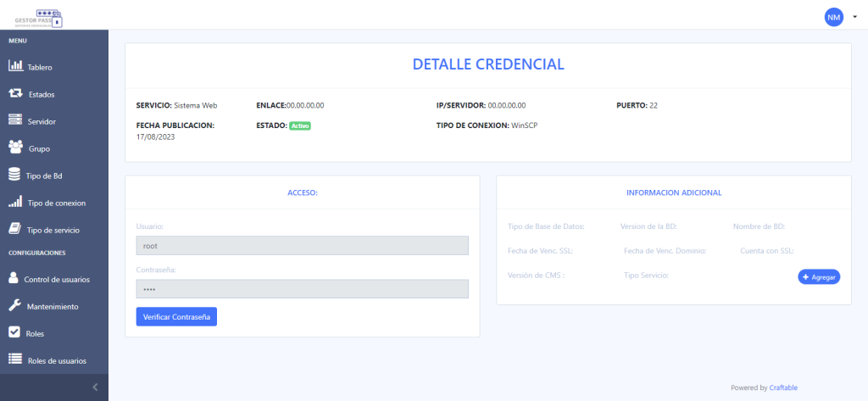Click the Estados retweet arrows icon
The image size is (868, 401).
click(x=15, y=93)
